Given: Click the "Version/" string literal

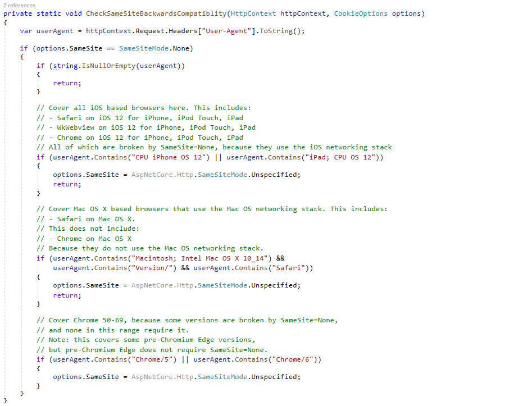Looking at the screenshot, I should [152, 268].
